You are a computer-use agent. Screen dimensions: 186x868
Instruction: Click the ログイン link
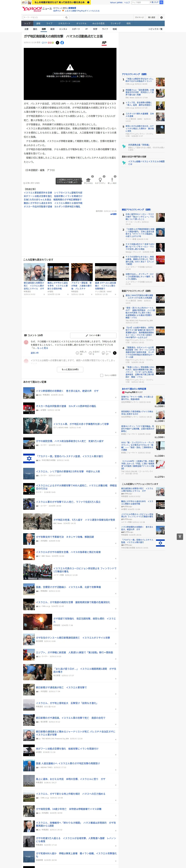click(57, 11)
